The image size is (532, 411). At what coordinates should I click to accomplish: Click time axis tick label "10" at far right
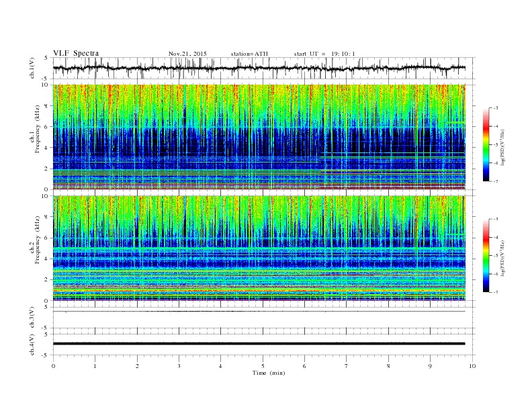coord(472,366)
